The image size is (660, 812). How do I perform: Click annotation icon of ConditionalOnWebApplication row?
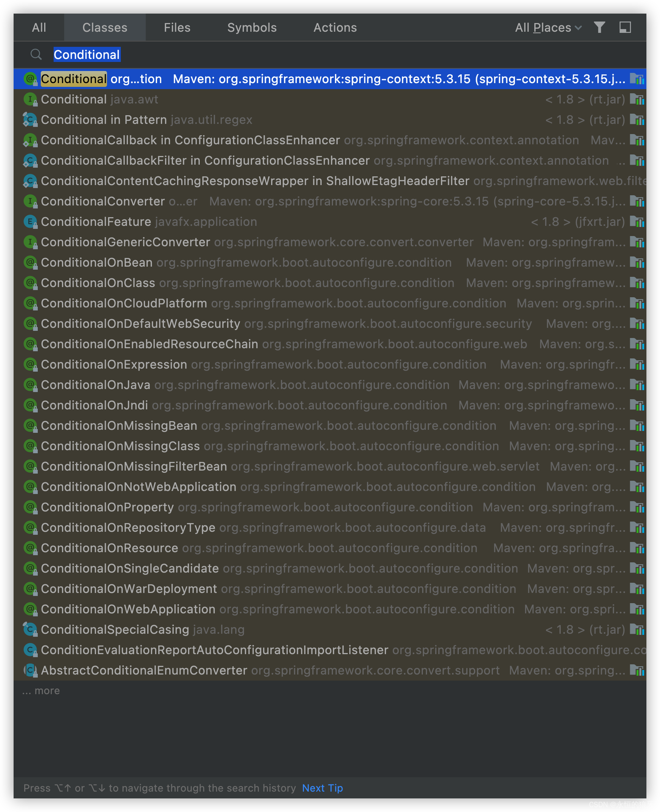pyautogui.click(x=30, y=609)
